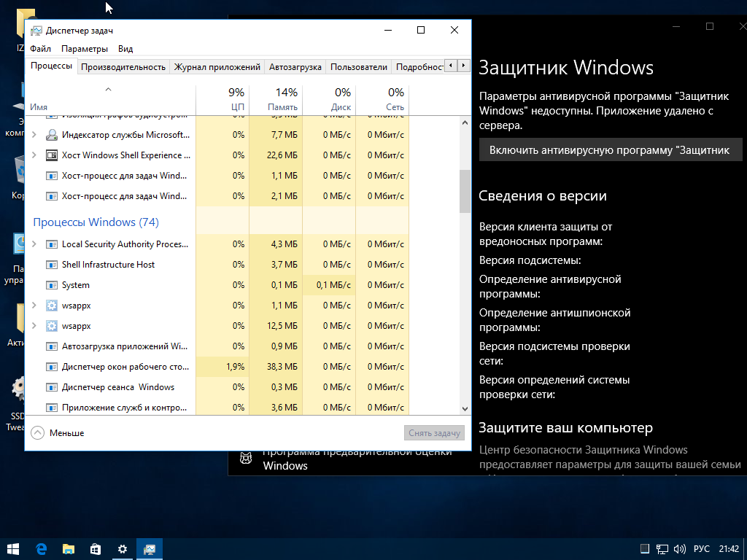Sort by Память column header
The height and width of the screenshot is (560, 747).
click(x=276, y=99)
